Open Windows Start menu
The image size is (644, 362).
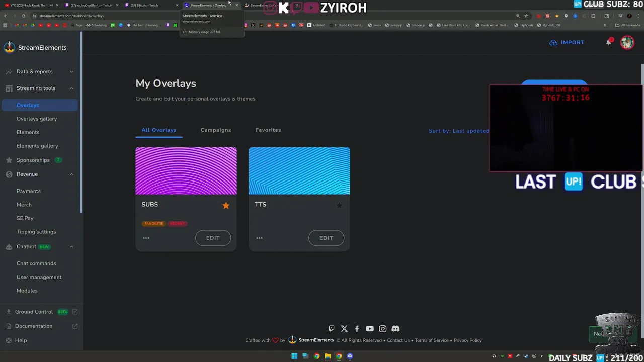pos(294,356)
